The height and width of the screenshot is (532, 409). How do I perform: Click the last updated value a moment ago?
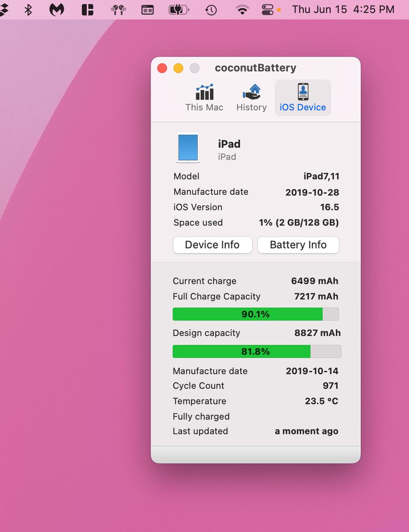pos(307,431)
